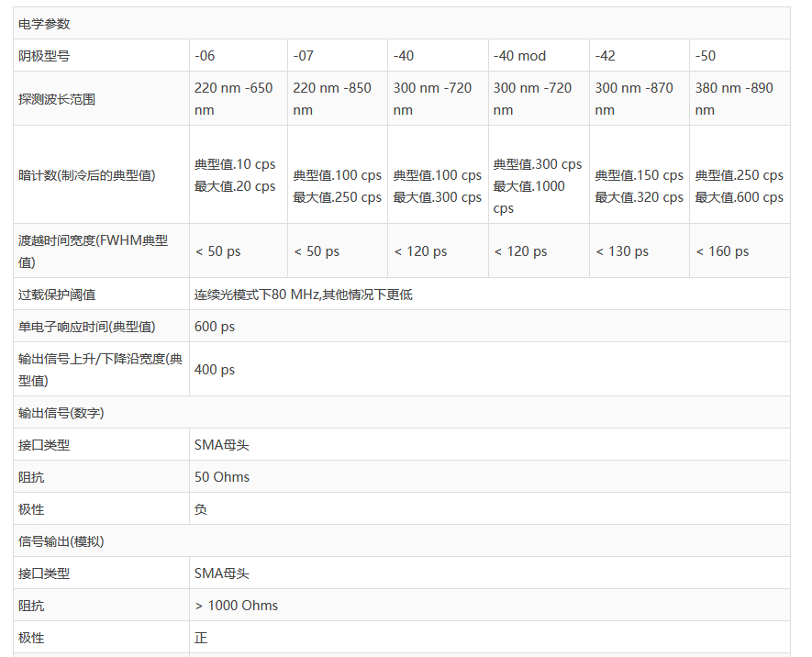Click the 典型值.10 cps dark count cell

click(235, 164)
